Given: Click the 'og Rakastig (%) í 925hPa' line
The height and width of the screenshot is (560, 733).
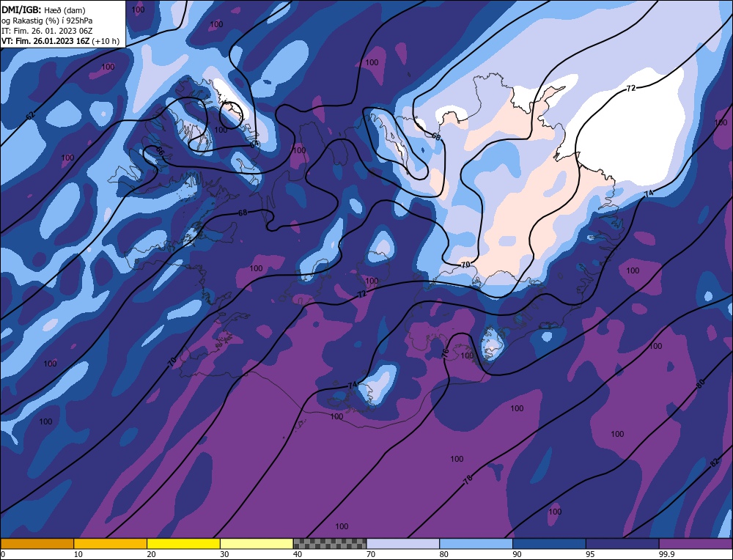Looking at the screenshot, I should [x=47, y=21].
